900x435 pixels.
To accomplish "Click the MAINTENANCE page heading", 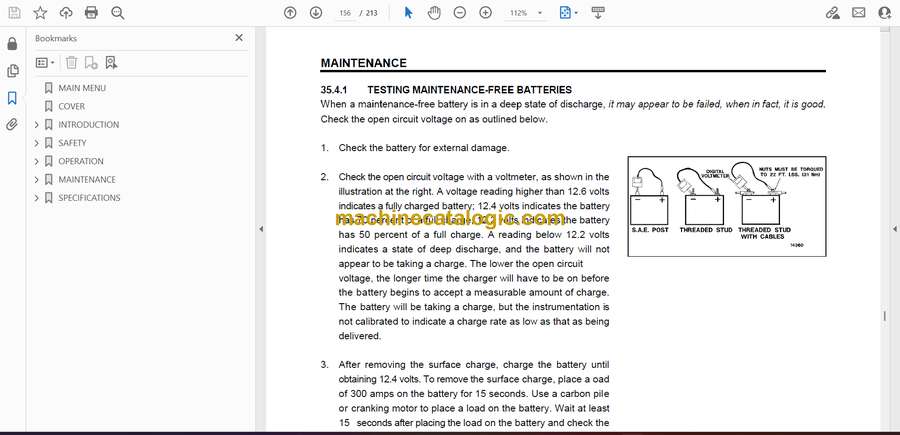I will coord(363,63).
